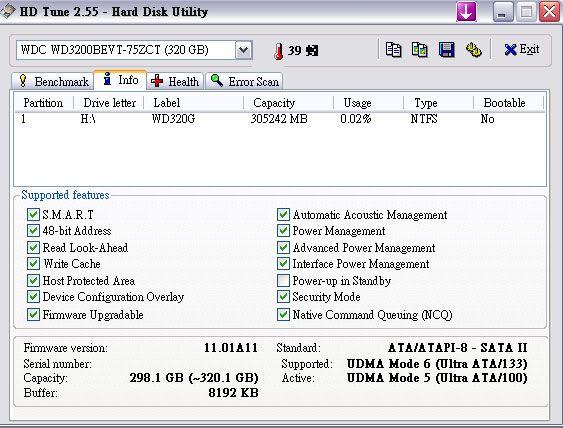
Task: Click the 39 temperature reading
Action: (x=294, y=50)
